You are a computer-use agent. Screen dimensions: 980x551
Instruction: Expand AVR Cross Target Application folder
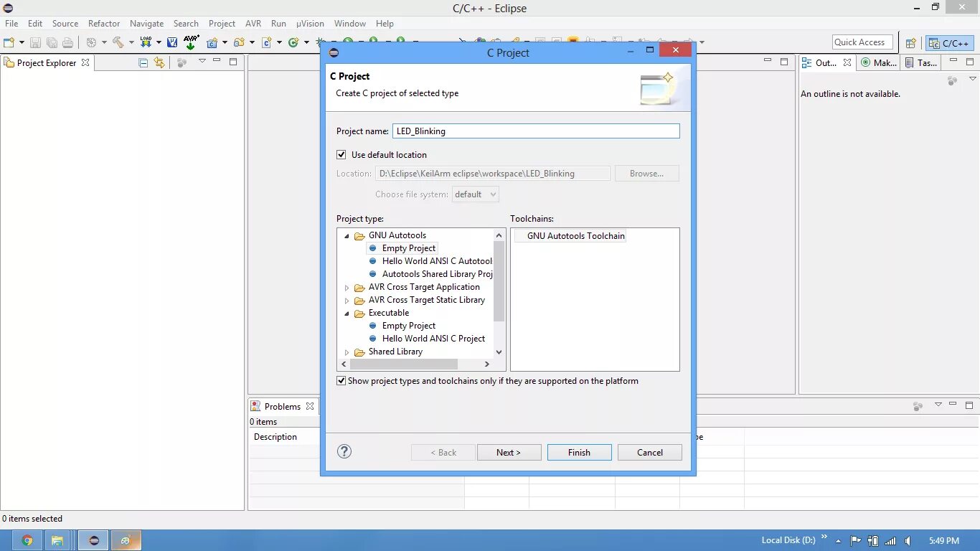click(x=347, y=288)
